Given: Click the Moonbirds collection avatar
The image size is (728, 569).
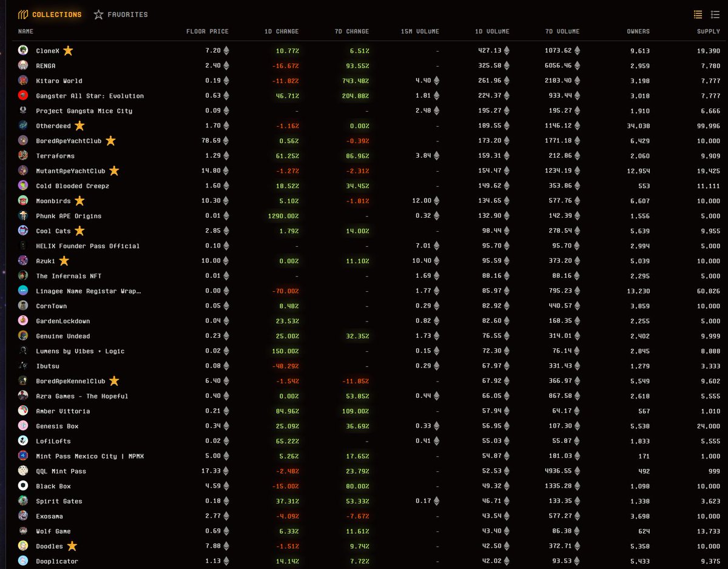Looking at the screenshot, I should tap(23, 201).
